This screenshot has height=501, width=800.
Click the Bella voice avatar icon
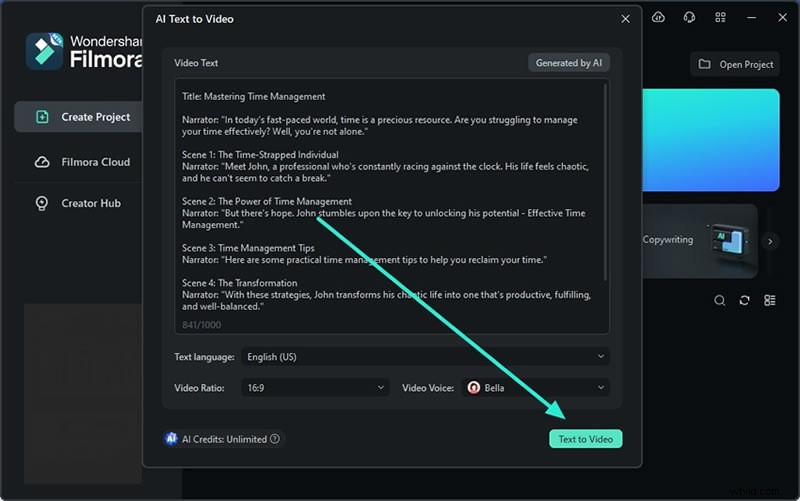(x=473, y=388)
